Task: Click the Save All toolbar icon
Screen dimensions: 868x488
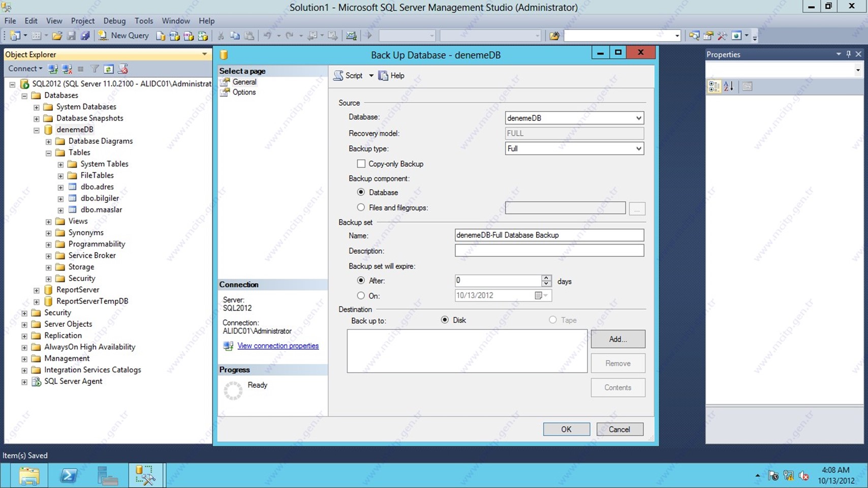Action: click(85, 36)
